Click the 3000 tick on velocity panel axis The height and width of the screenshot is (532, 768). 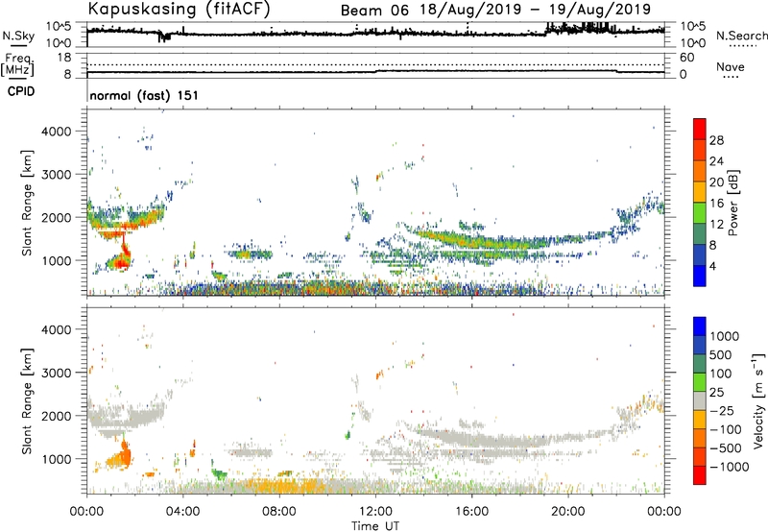coord(56,373)
